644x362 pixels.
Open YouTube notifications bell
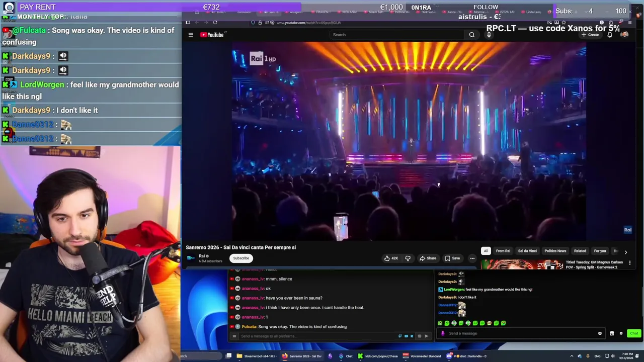610,35
